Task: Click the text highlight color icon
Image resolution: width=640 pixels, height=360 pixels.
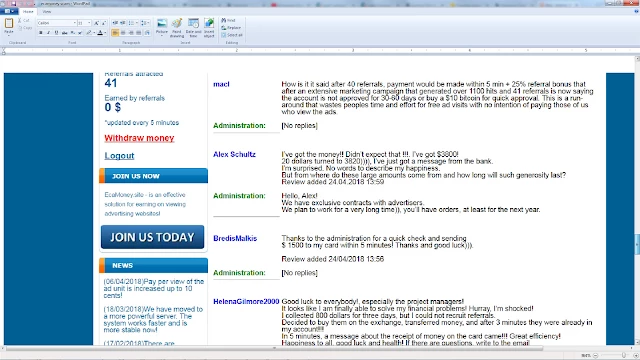Action: (89, 33)
